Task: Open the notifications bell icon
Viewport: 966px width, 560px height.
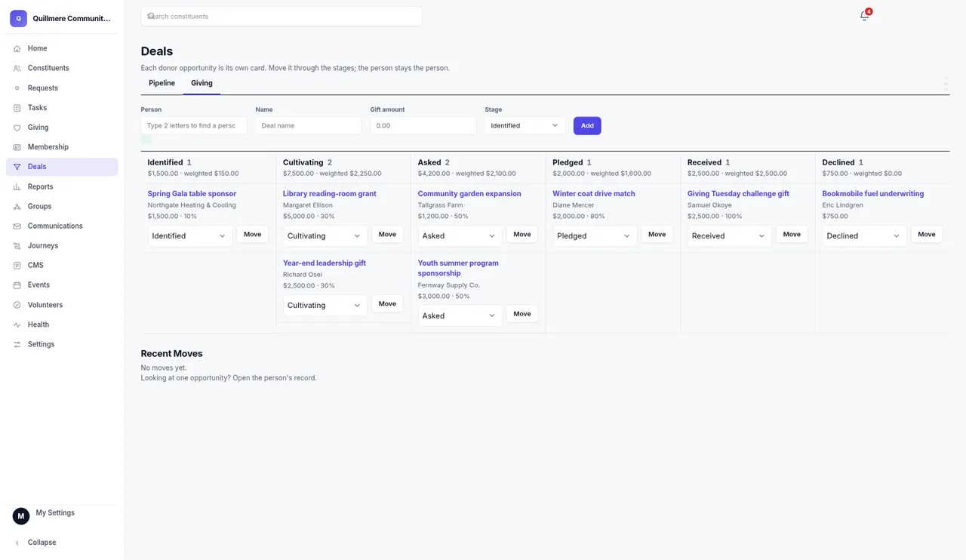Action: [x=864, y=16]
